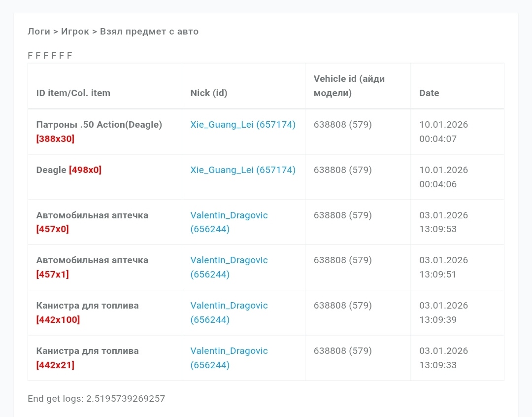This screenshot has height=417, width=532.
Task: Select the "Vehicle id (айди модели)" column header
Action: 349,86
